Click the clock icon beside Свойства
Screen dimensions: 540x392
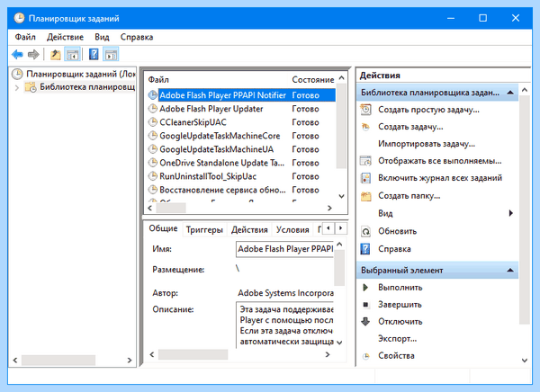click(x=366, y=356)
